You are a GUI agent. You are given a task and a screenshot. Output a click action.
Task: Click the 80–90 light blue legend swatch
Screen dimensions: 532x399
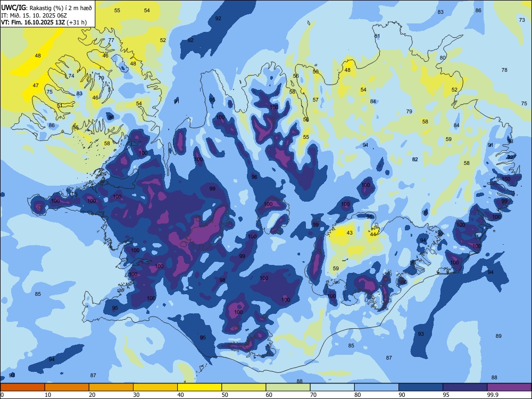(376, 387)
